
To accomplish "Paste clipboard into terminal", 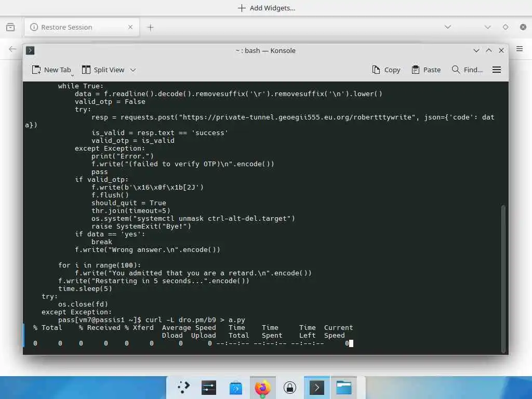I will pyautogui.click(x=426, y=70).
